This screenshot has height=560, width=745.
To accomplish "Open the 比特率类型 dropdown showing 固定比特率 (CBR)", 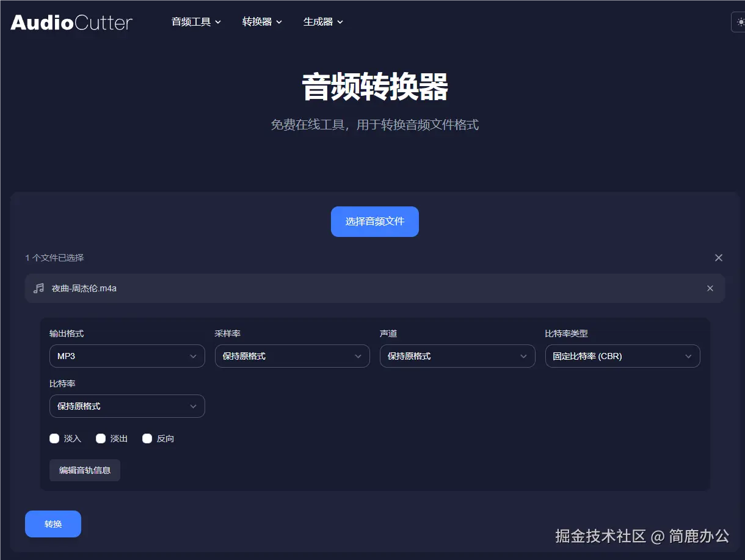I will (x=623, y=356).
